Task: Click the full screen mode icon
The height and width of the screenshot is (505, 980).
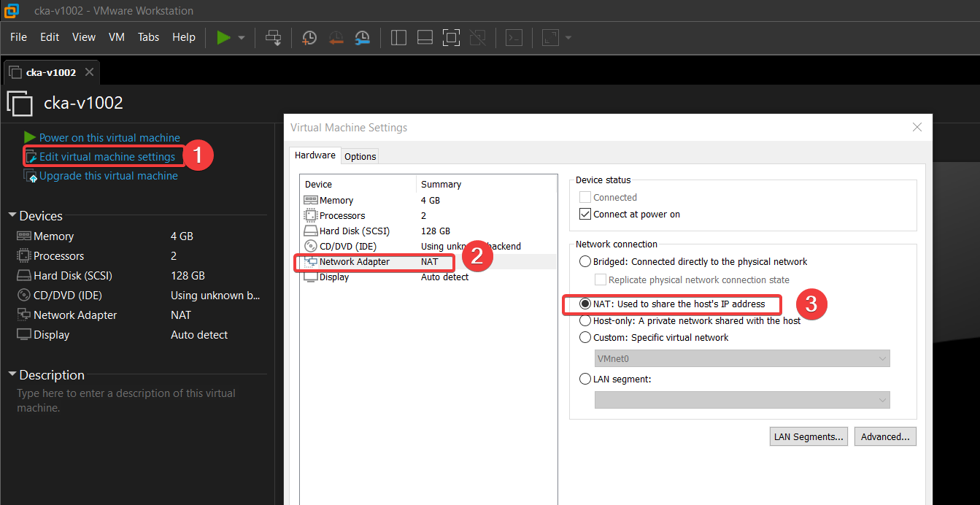Action: click(x=452, y=37)
